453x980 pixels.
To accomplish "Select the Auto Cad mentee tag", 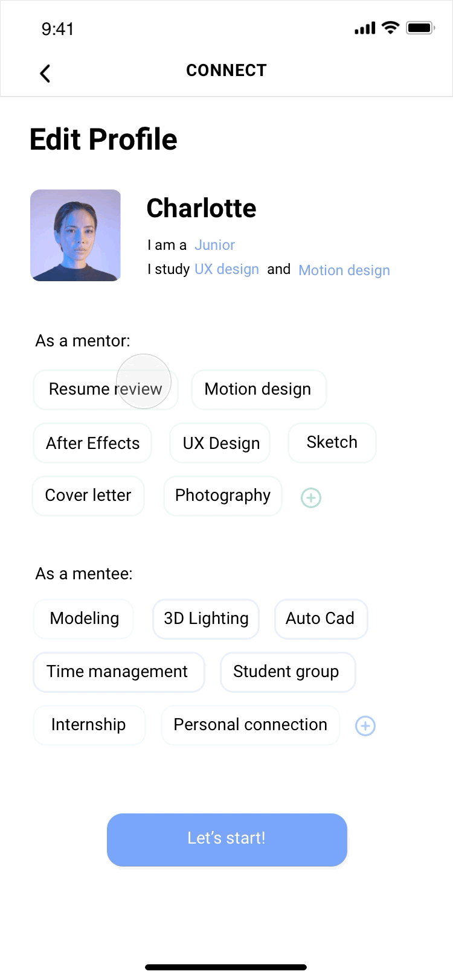I will pyautogui.click(x=321, y=619).
